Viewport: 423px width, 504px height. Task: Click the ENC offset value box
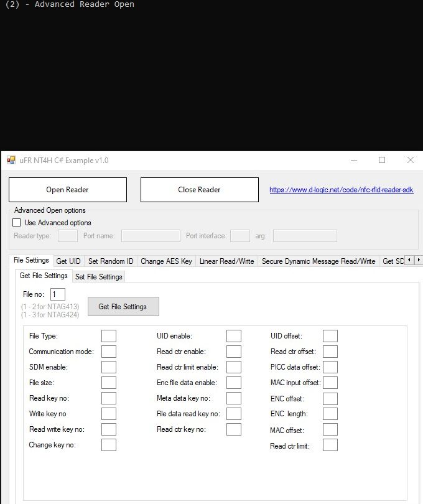tap(330, 399)
